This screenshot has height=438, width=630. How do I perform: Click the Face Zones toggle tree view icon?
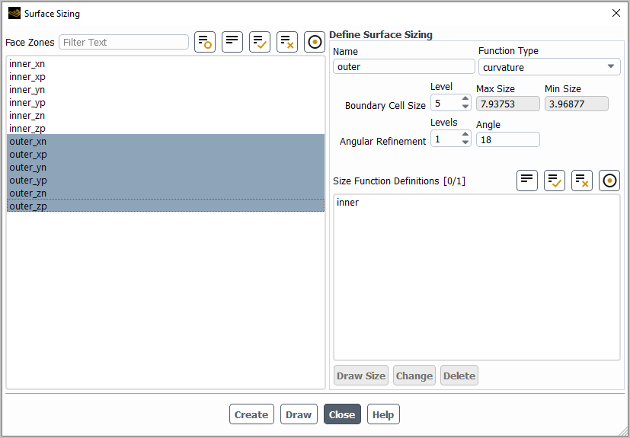(x=232, y=42)
